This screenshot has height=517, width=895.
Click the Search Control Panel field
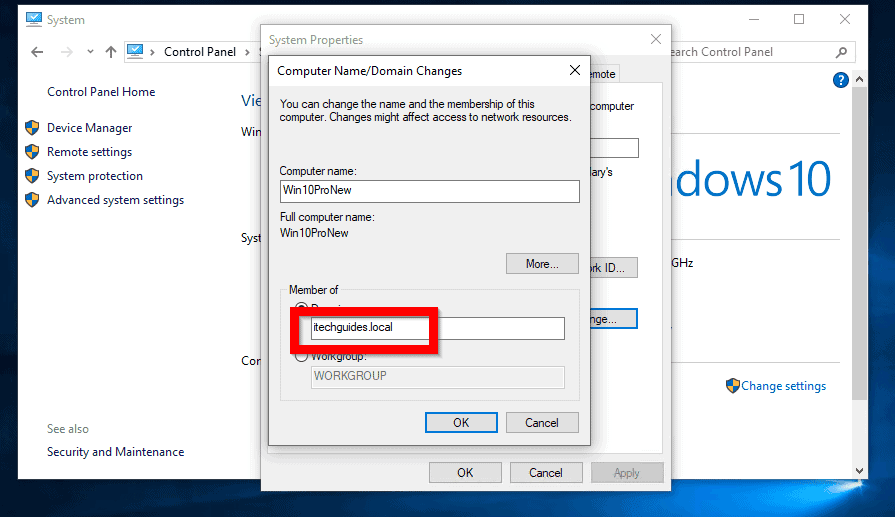(x=752, y=52)
